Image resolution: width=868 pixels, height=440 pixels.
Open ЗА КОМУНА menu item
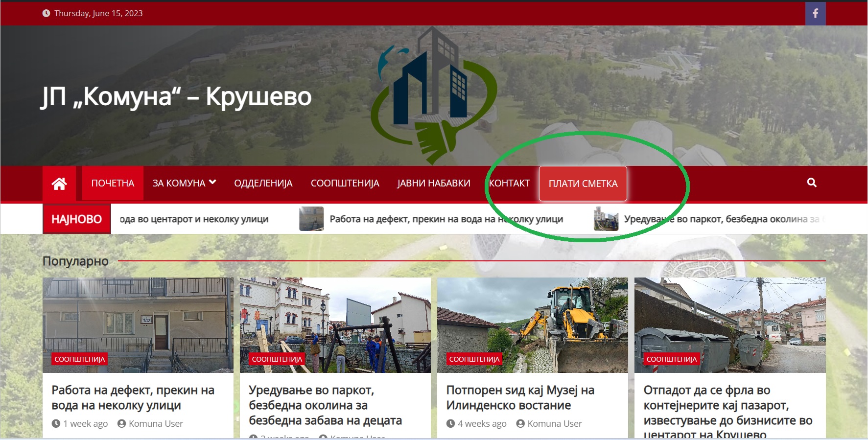tap(179, 183)
